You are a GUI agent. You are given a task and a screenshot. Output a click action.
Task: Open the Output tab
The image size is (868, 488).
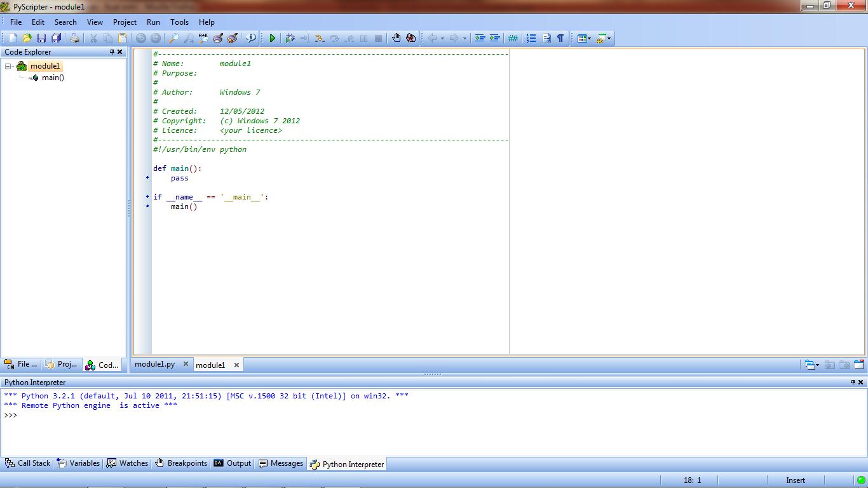(x=233, y=464)
